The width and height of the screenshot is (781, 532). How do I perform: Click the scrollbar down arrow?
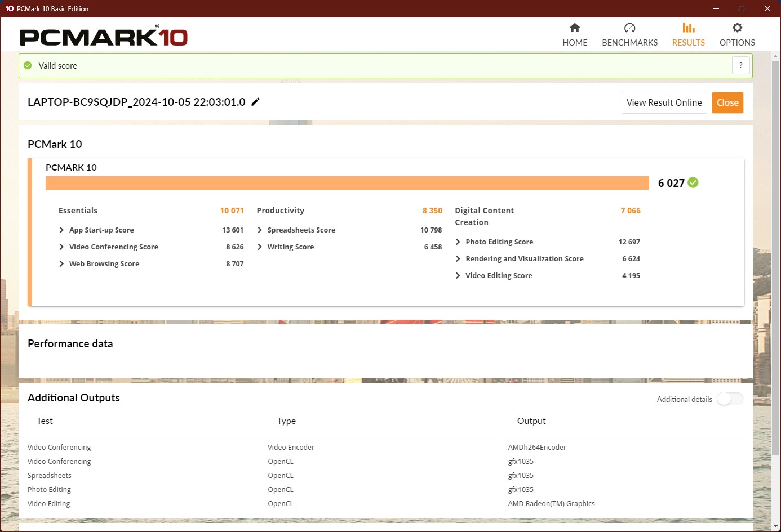[x=775, y=527]
